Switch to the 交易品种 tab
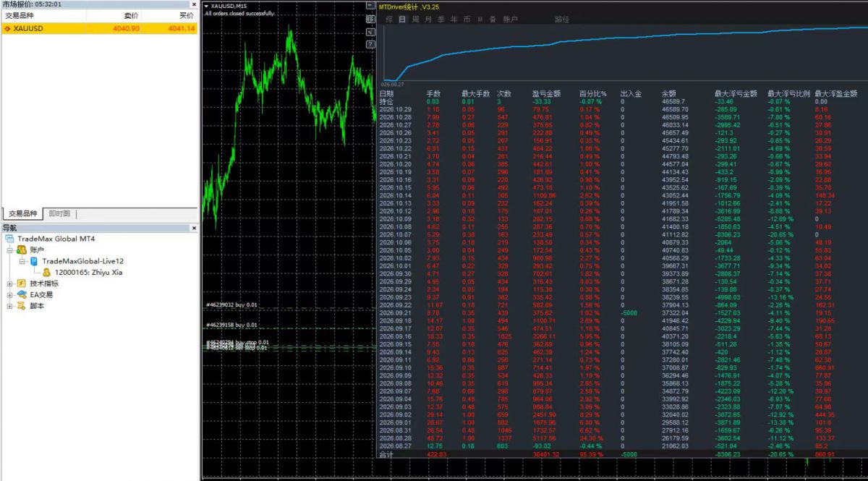Image resolution: width=868 pixels, height=481 pixels. [23, 213]
